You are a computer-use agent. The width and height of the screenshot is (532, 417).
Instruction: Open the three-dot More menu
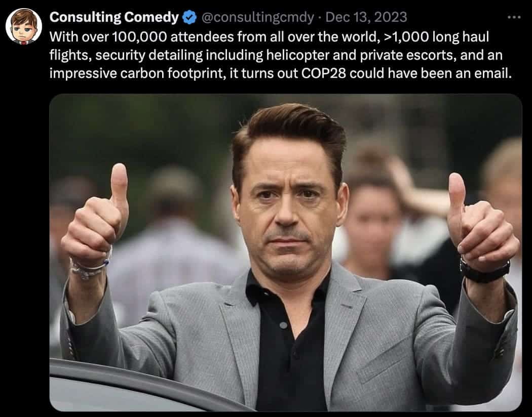click(x=514, y=17)
